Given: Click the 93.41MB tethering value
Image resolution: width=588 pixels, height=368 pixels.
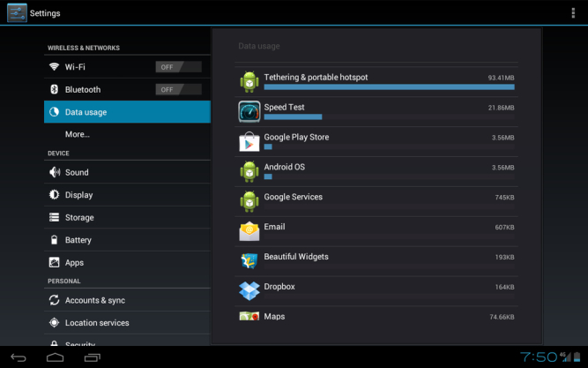Looking at the screenshot, I should pyautogui.click(x=501, y=78).
